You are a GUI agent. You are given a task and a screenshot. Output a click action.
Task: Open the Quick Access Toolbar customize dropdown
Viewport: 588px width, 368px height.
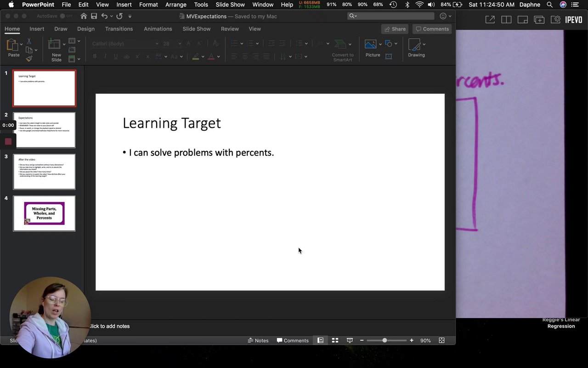[130, 16]
